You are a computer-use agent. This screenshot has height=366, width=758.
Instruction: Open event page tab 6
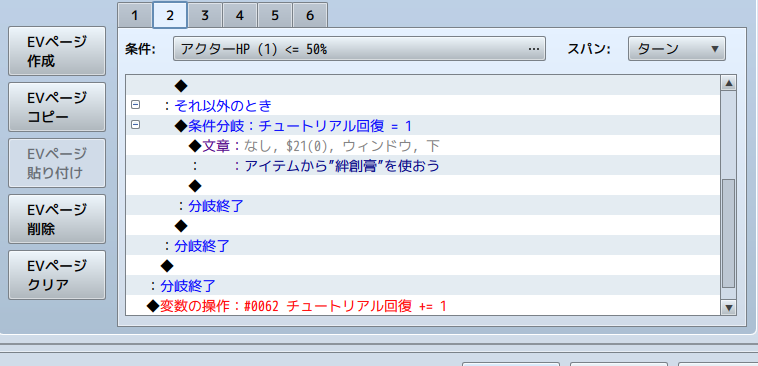tap(310, 15)
